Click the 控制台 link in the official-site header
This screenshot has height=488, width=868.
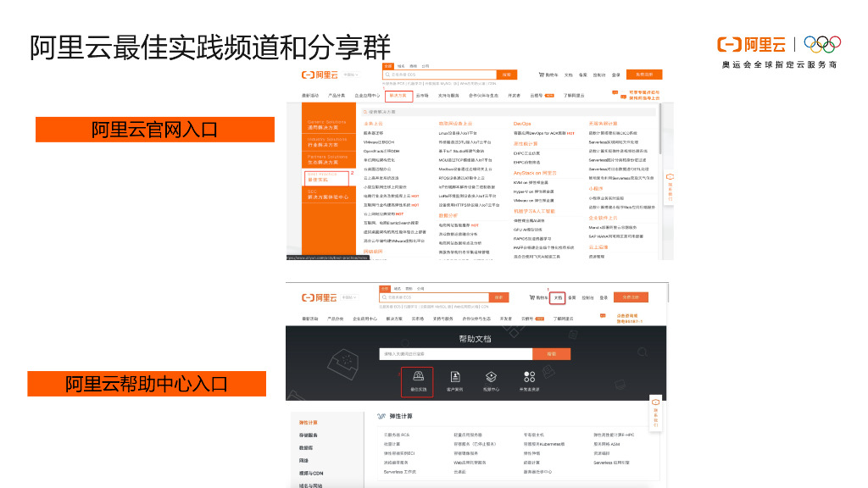click(599, 75)
